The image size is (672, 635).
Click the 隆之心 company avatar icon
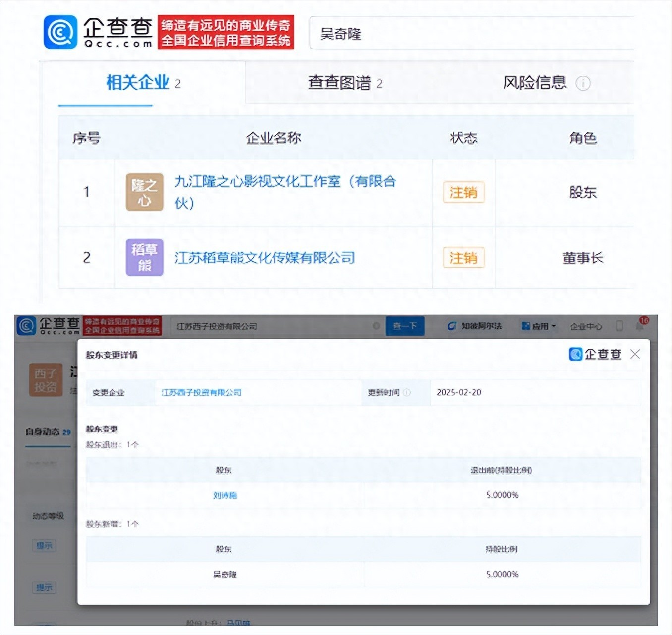(144, 192)
